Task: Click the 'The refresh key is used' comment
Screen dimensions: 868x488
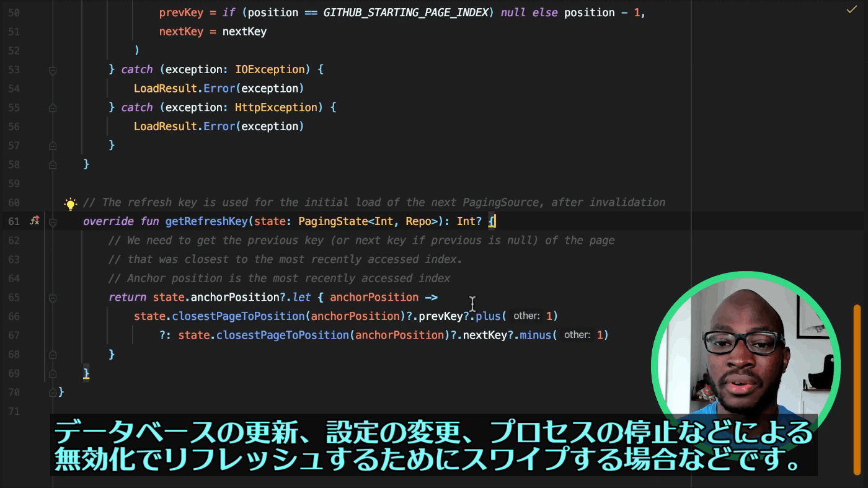Action: pyautogui.click(x=374, y=202)
